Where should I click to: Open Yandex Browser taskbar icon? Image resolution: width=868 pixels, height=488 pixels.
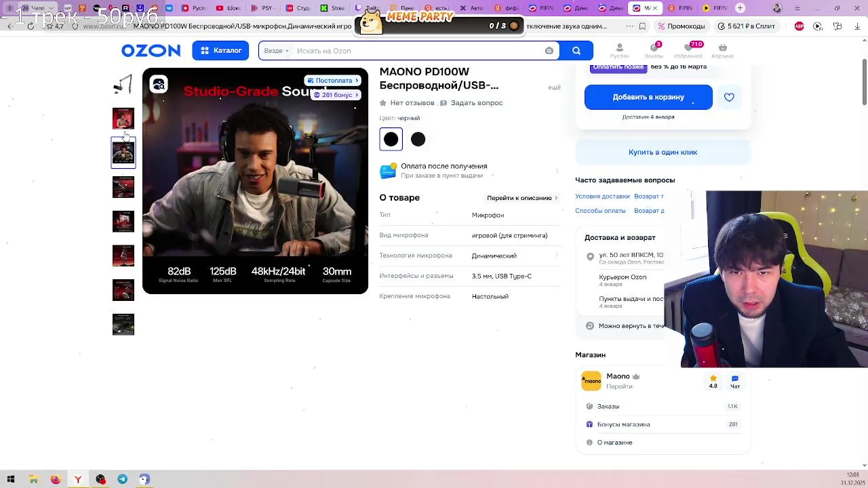(x=78, y=479)
